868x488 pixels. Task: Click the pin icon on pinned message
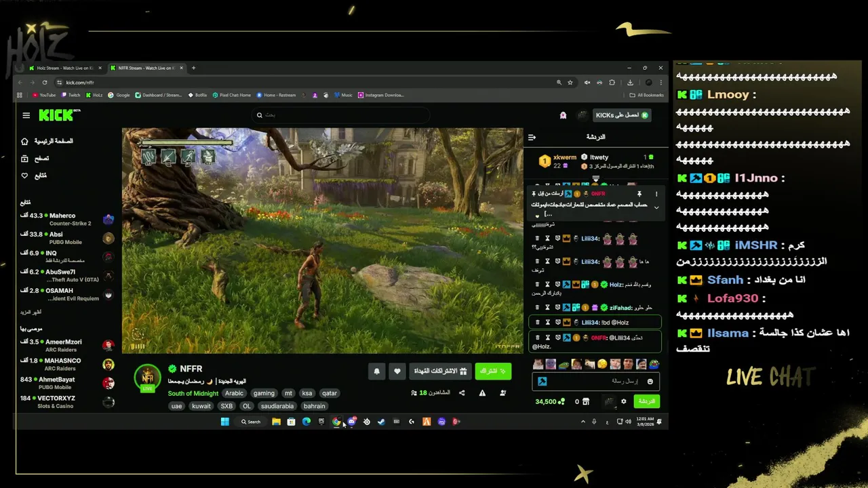(x=639, y=194)
